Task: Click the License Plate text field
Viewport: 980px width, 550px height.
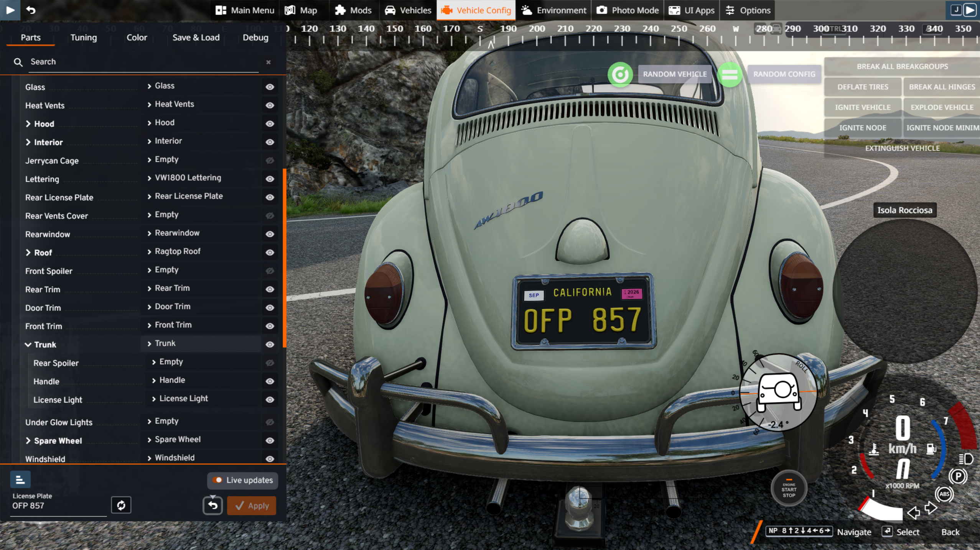Action: pyautogui.click(x=58, y=506)
